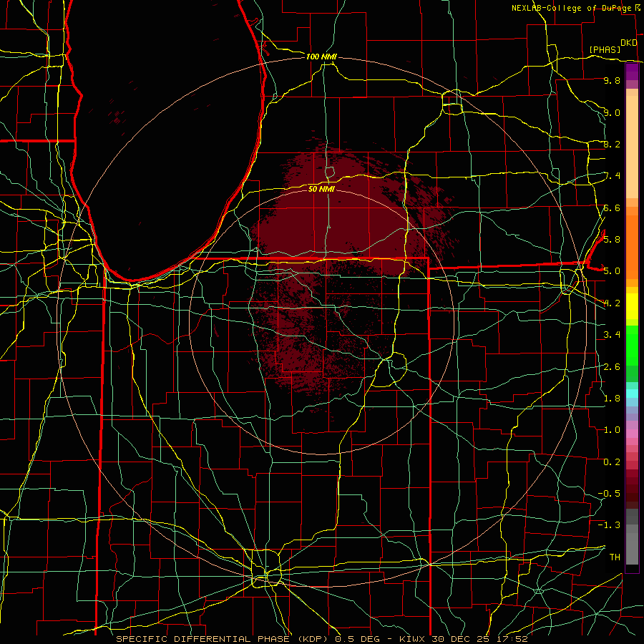Screen dimensions: 644x644
Task: Click the -1.3 legend value
Action: 609,525
